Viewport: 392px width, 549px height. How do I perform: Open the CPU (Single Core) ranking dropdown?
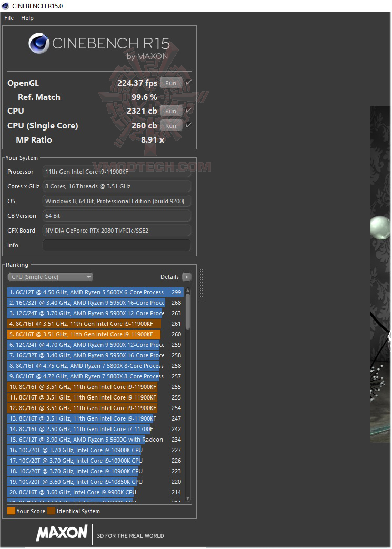click(51, 277)
